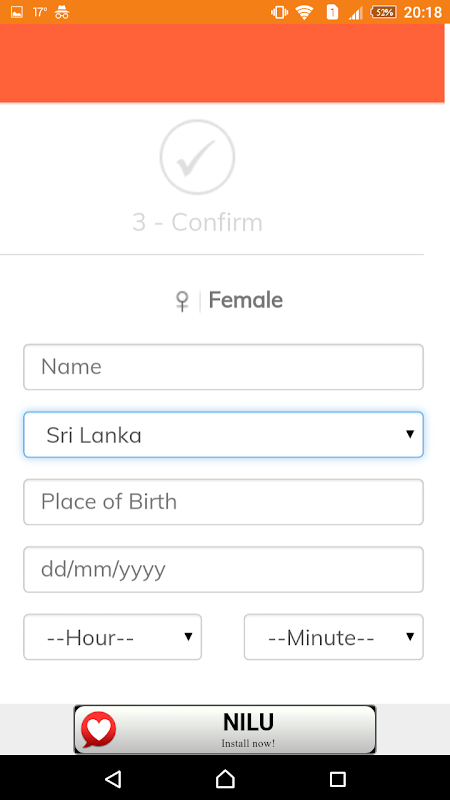Screen dimensions: 450x800
Task: Open the Sri Lanka country dropdown
Action: coord(223,435)
